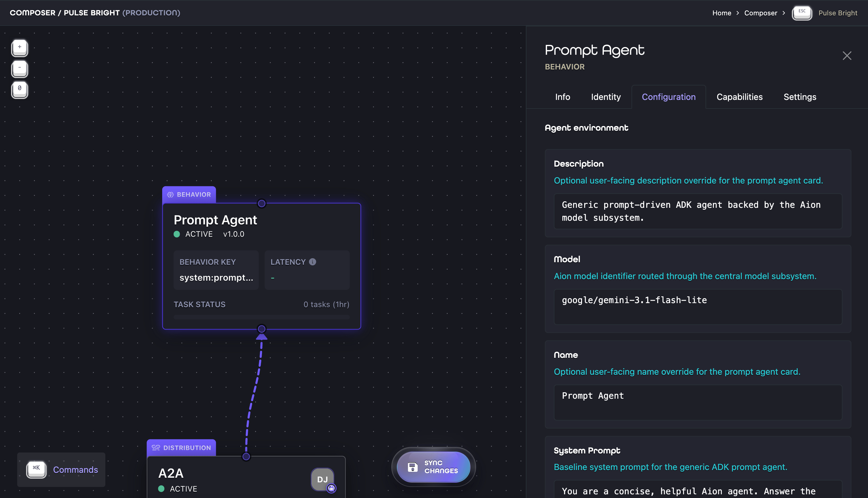Click the ACTIVE status of Prompt Agent node

pyautogui.click(x=193, y=234)
